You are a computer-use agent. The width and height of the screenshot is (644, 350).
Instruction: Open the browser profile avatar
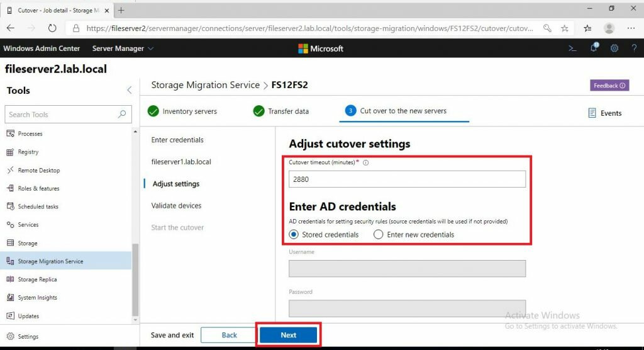point(609,28)
